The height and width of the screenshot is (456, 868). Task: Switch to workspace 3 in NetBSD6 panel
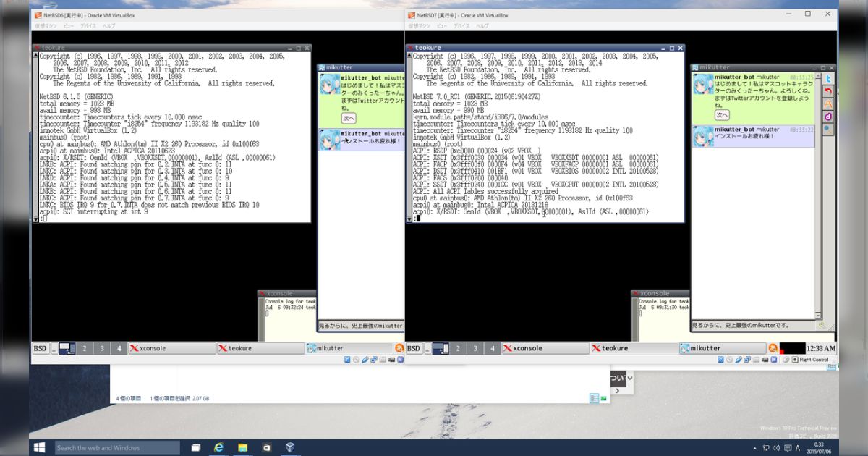pos(102,348)
